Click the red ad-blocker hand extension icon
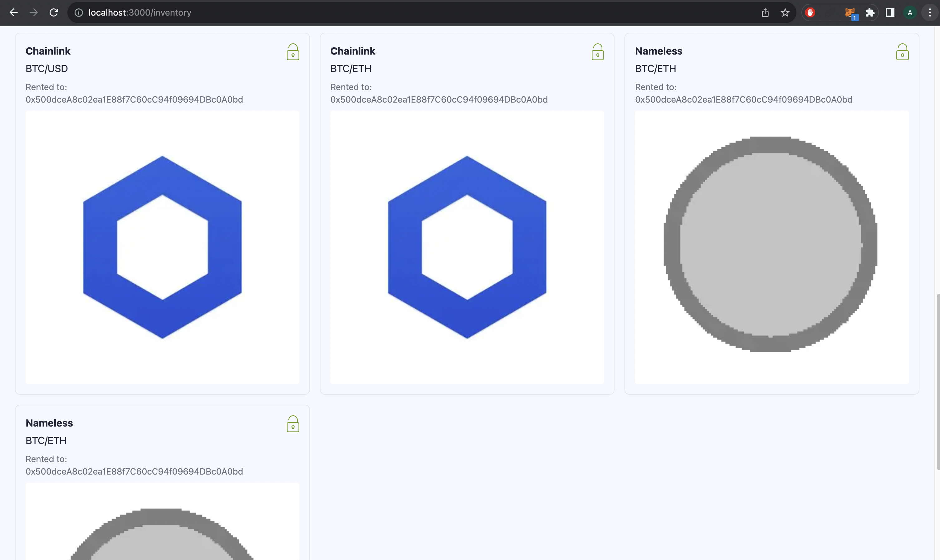940x560 pixels. point(810,13)
